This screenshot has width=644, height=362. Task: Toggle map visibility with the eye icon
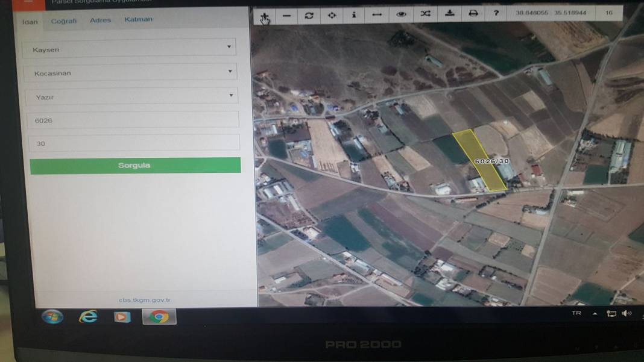pyautogui.click(x=401, y=14)
